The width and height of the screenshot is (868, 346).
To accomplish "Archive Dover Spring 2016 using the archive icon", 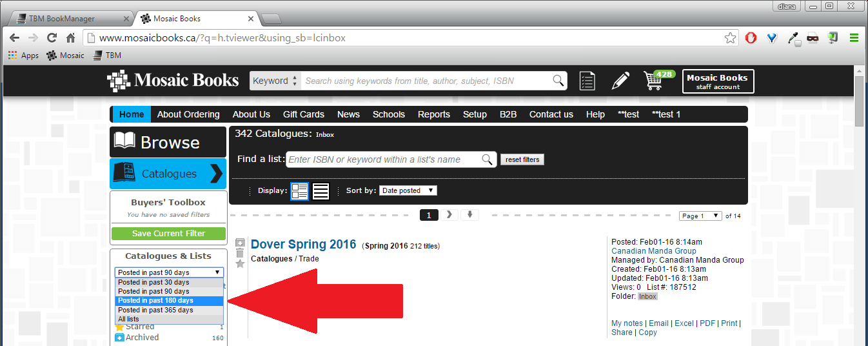I will (240, 243).
